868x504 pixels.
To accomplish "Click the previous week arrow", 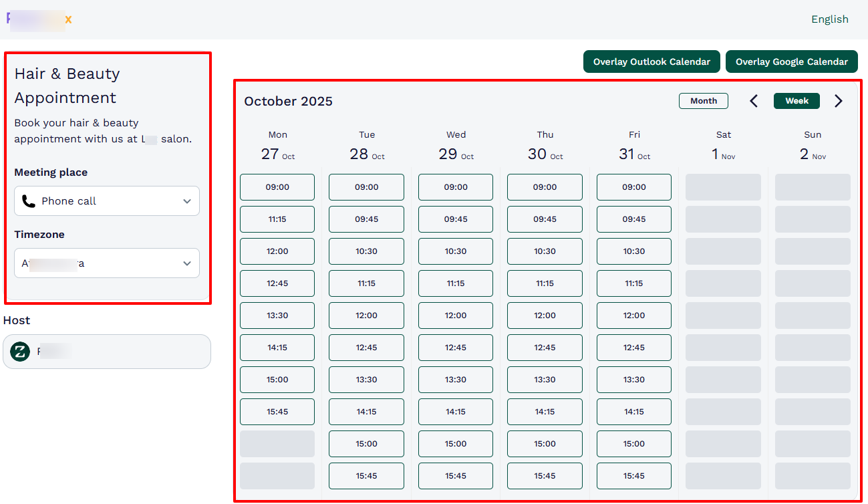I will point(753,100).
